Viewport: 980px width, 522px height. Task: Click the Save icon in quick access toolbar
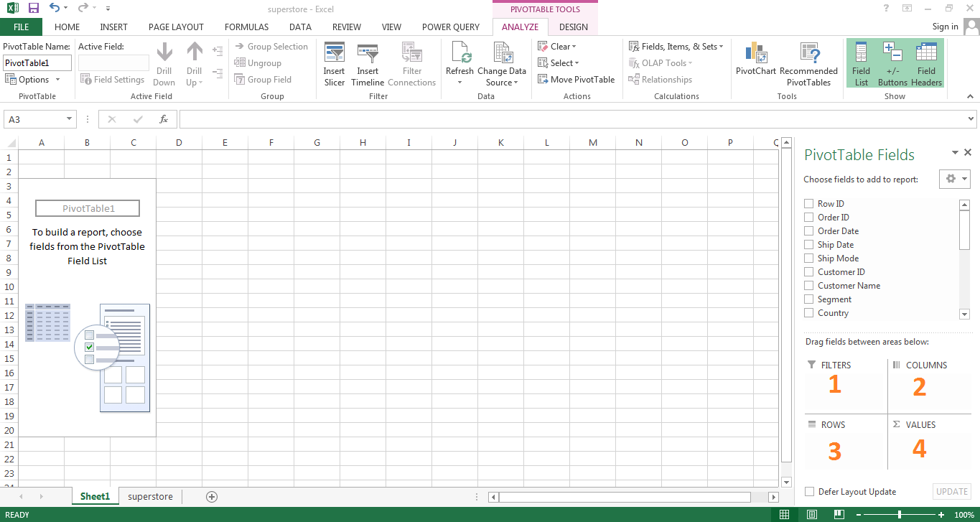click(x=34, y=8)
